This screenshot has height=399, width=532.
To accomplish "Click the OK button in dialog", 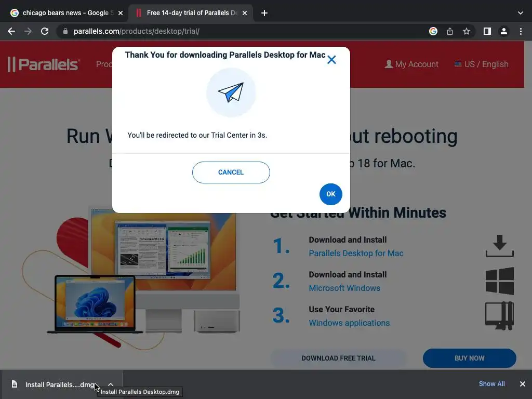I will coord(330,194).
